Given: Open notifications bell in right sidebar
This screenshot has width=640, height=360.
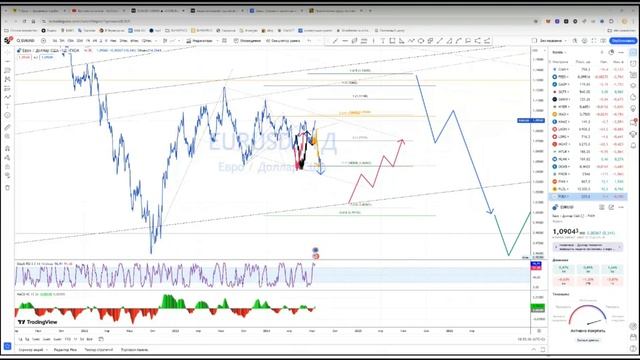Looking at the screenshot, I should 633,145.
